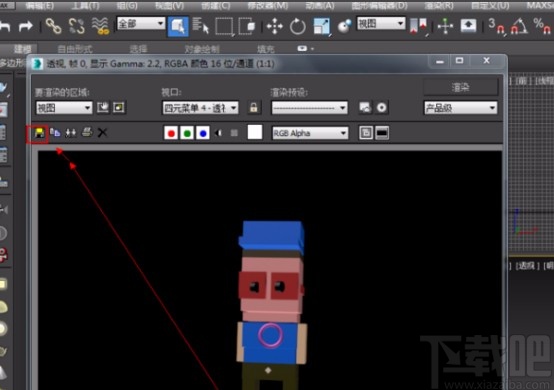
Task: Open the 工具(T) menu
Action: [85, 6]
